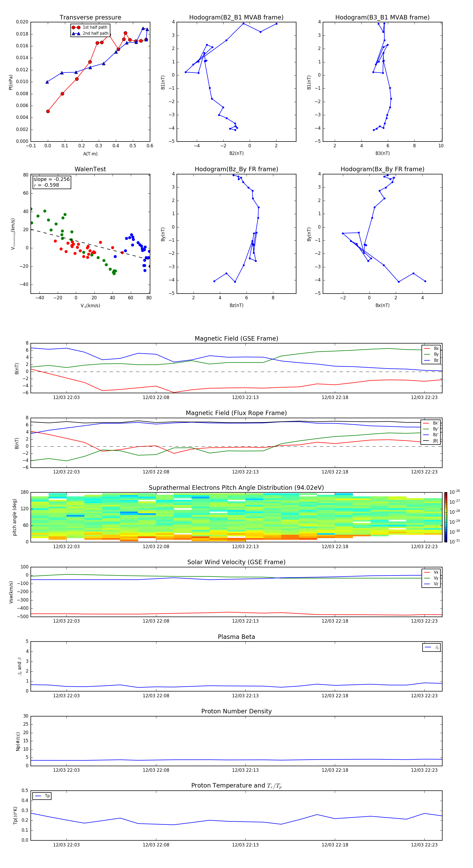Screen dimensions: 473x868
Task: Click the 'Proton Temperature and Te/Tp' title
Action: click(x=236, y=786)
